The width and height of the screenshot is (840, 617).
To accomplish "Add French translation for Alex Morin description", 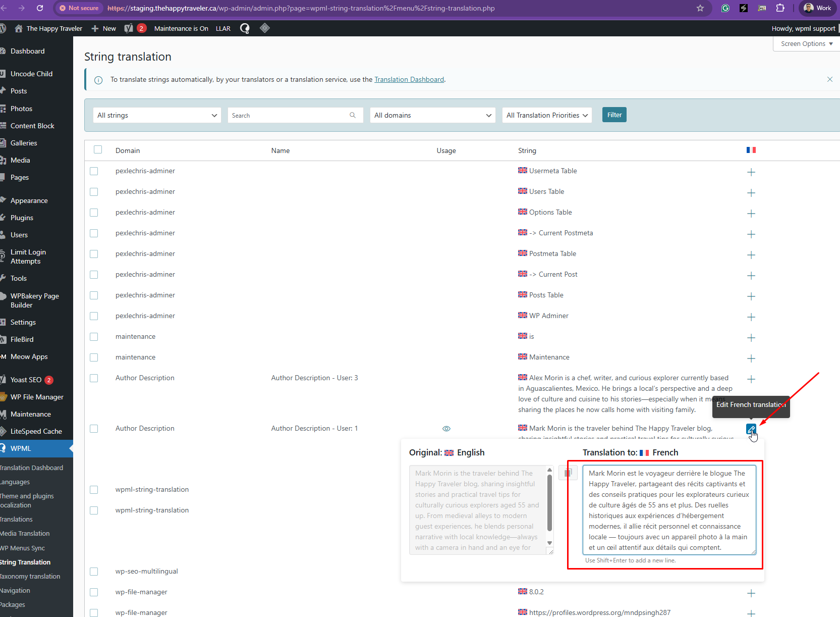I will [x=751, y=379].
